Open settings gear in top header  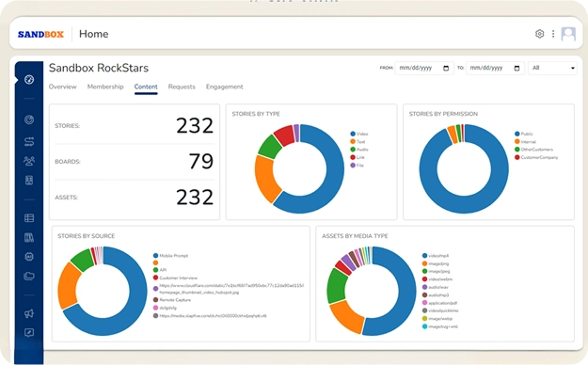coord(540,34)
